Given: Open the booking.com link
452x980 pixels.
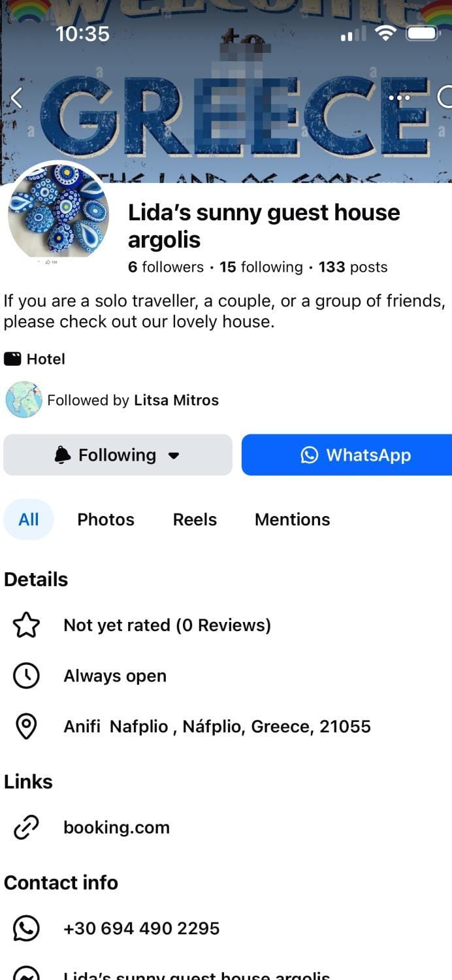Looking at the screenshot, I should 116,828.
